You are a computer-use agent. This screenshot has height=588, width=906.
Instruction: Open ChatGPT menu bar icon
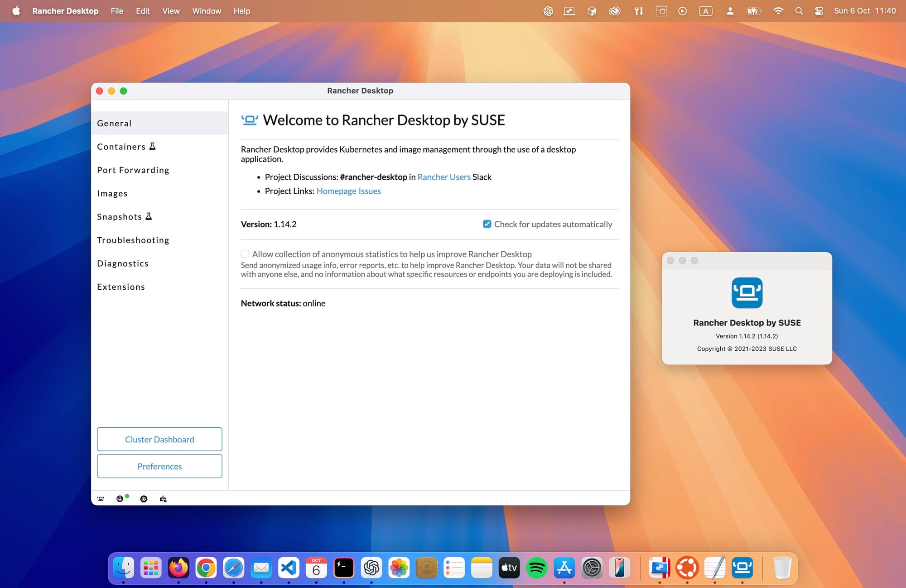548,11
